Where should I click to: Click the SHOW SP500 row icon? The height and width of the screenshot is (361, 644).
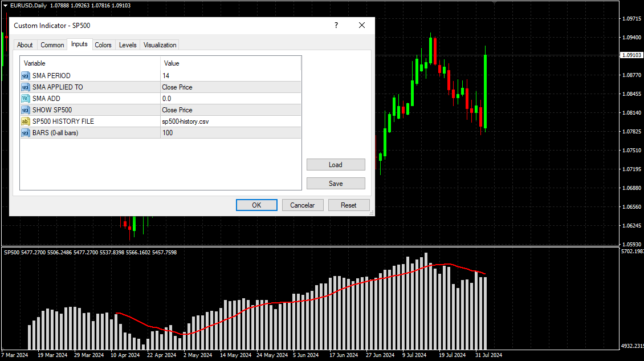coord(25,110)
